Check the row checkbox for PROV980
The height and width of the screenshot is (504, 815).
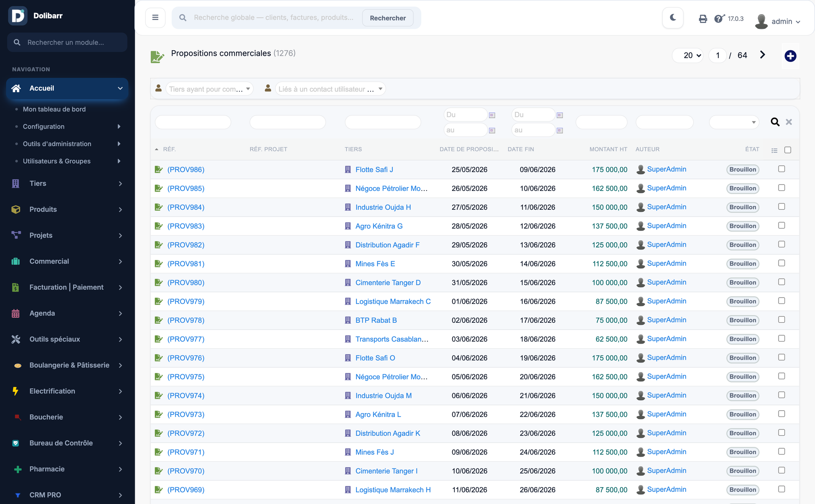point(781,282)
